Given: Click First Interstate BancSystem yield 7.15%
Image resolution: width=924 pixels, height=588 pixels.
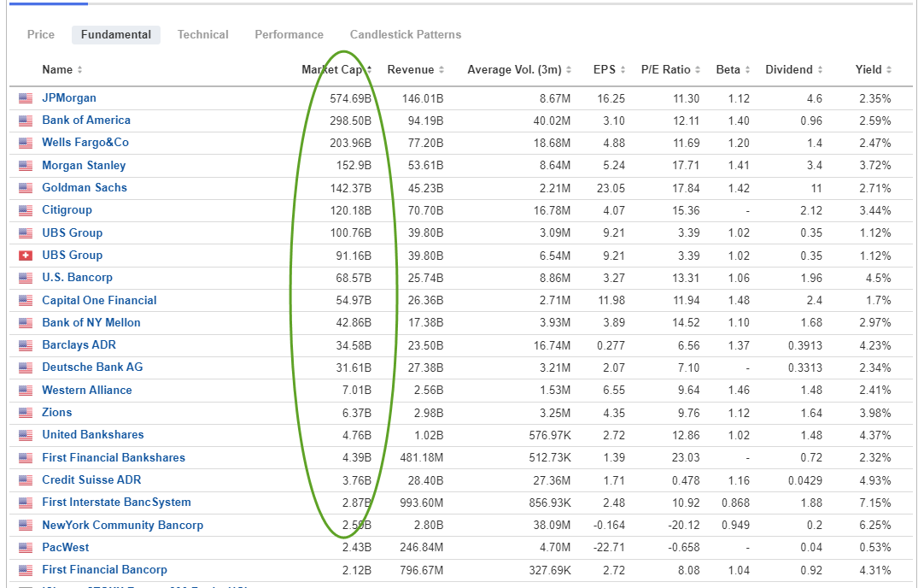Looking at the screenshot, I should coord(875,503).
